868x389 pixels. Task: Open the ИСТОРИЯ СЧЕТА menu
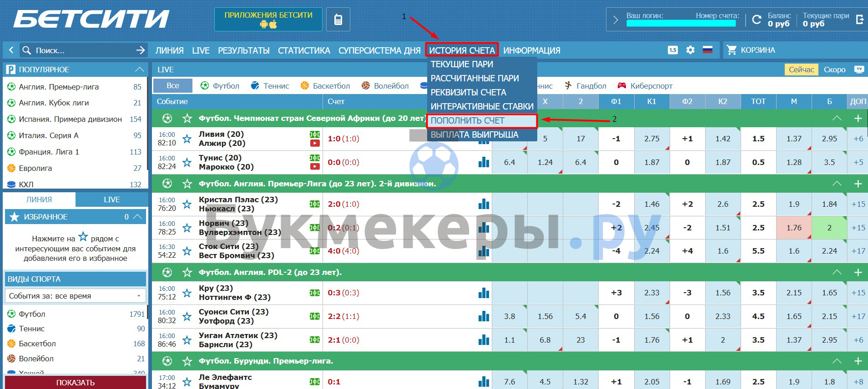click(462, 50)
